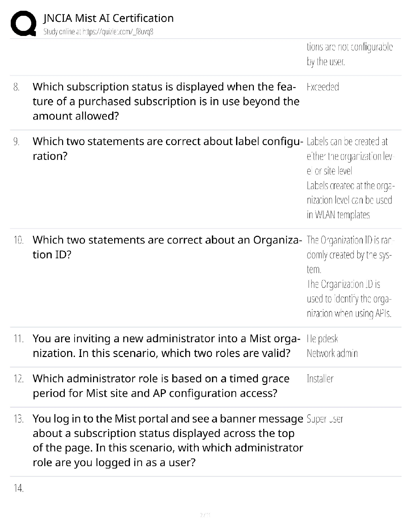Click the 'Network admin' answer

click(x=332, y=353)
